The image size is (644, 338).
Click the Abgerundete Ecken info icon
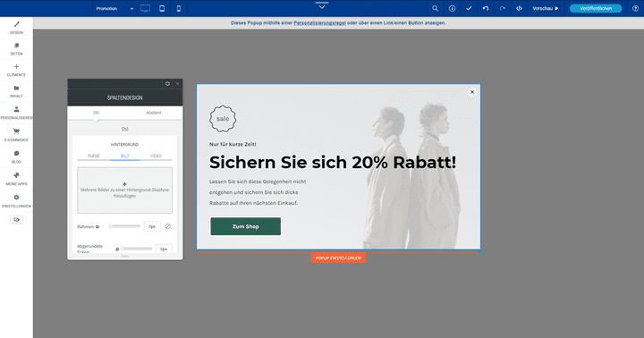(x=117, y=249)
